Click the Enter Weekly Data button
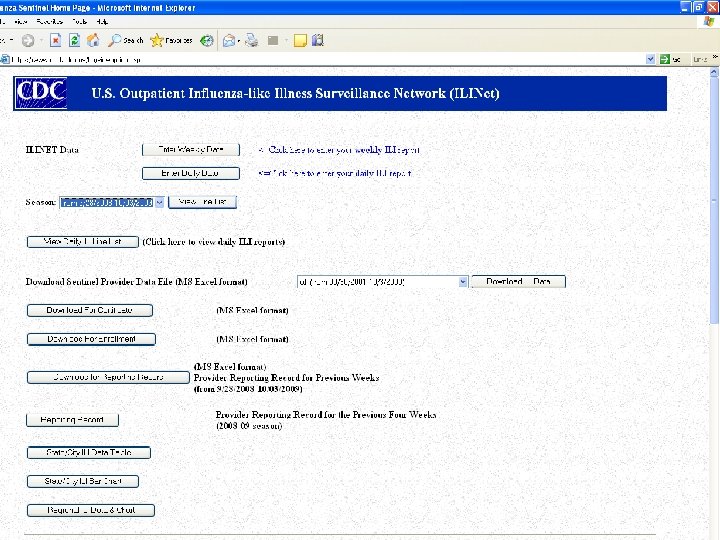Image resolution: width=720 pixels, height=540 pixels. (191, 150)
